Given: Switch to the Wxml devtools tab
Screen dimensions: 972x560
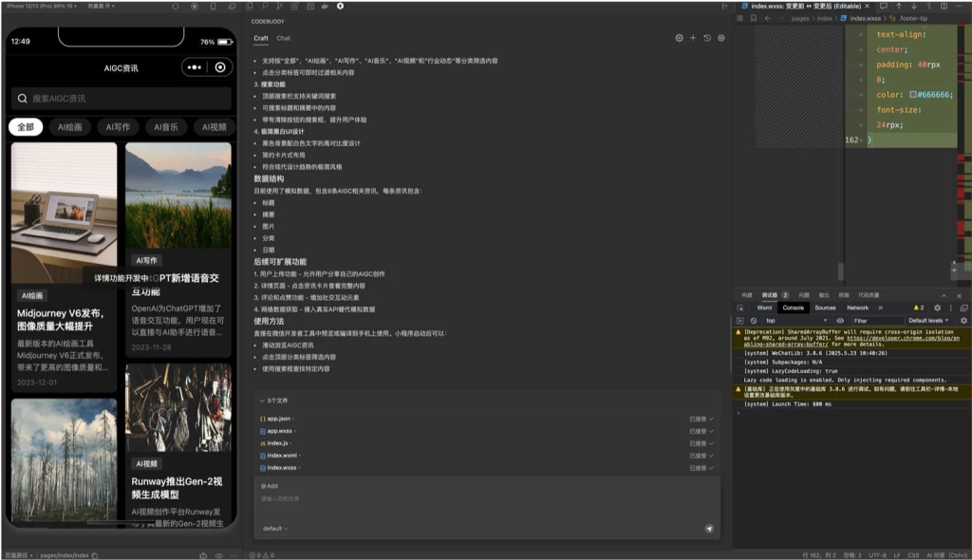Looking at the screenshot, I should [764, 308].
